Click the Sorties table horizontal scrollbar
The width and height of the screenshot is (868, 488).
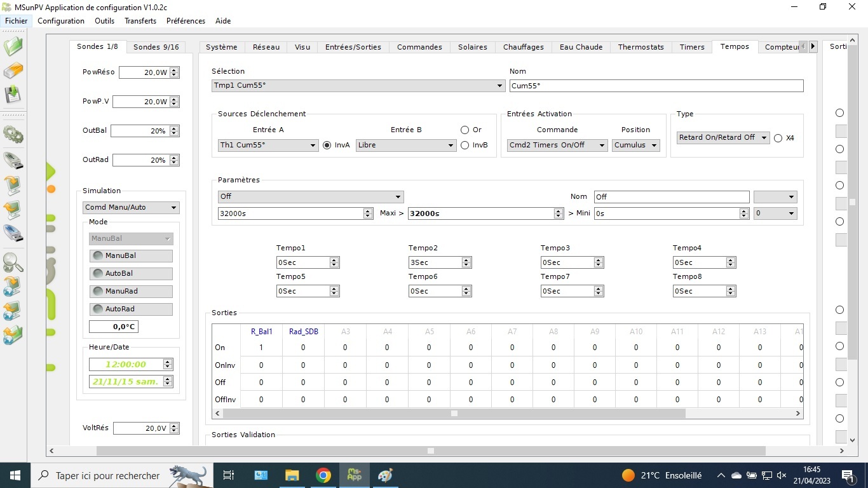tap(454, 413)
